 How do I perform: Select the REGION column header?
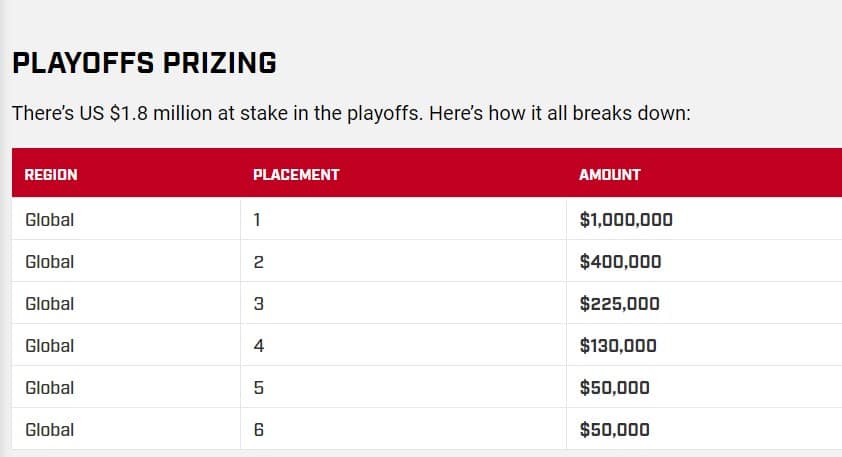tap(51, 174)
